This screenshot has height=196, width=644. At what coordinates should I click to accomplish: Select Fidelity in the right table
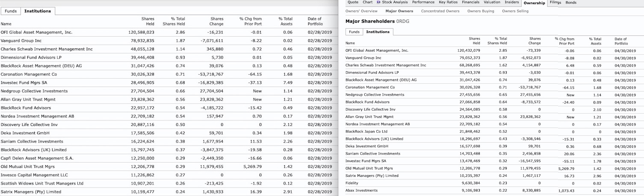[352, 183]
